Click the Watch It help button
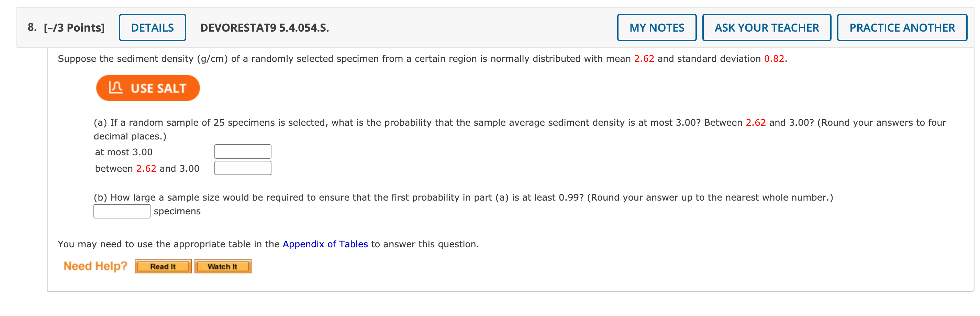Screen dimensions: 980x316 pos(223,266)
